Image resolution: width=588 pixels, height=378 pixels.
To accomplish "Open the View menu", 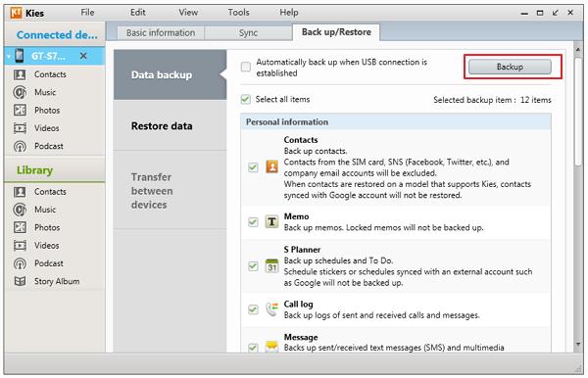I will (x=188, y=13).
